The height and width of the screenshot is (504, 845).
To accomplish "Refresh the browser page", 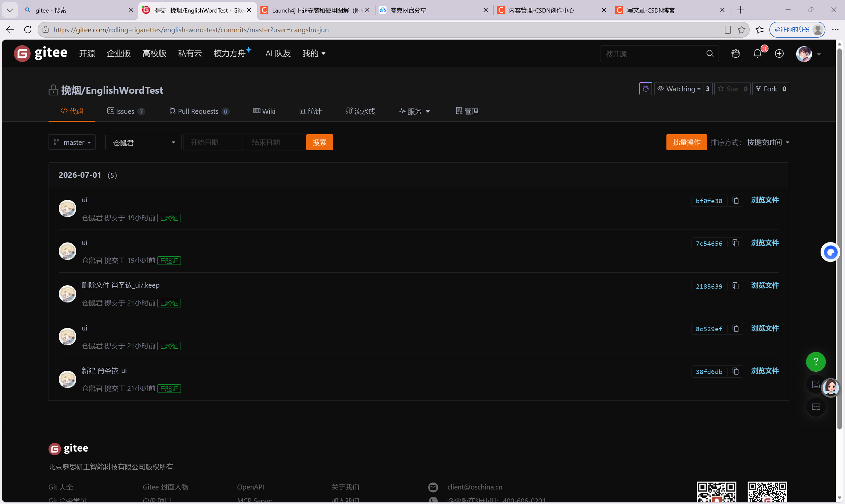I will point(28,30).
